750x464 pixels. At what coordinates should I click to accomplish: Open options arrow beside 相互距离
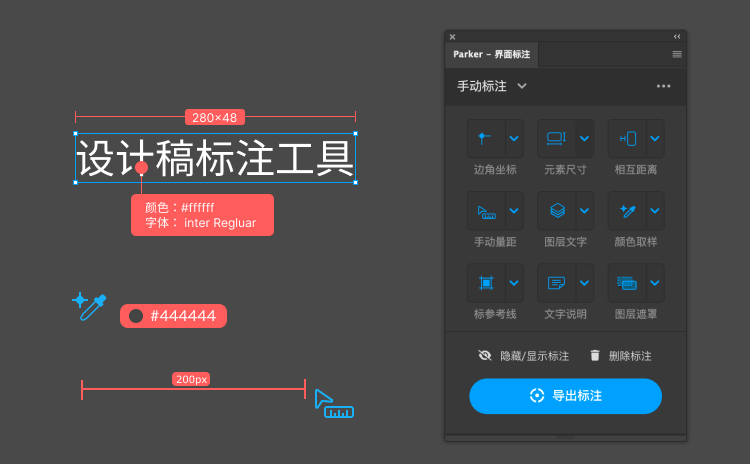[x=655, y=139]
